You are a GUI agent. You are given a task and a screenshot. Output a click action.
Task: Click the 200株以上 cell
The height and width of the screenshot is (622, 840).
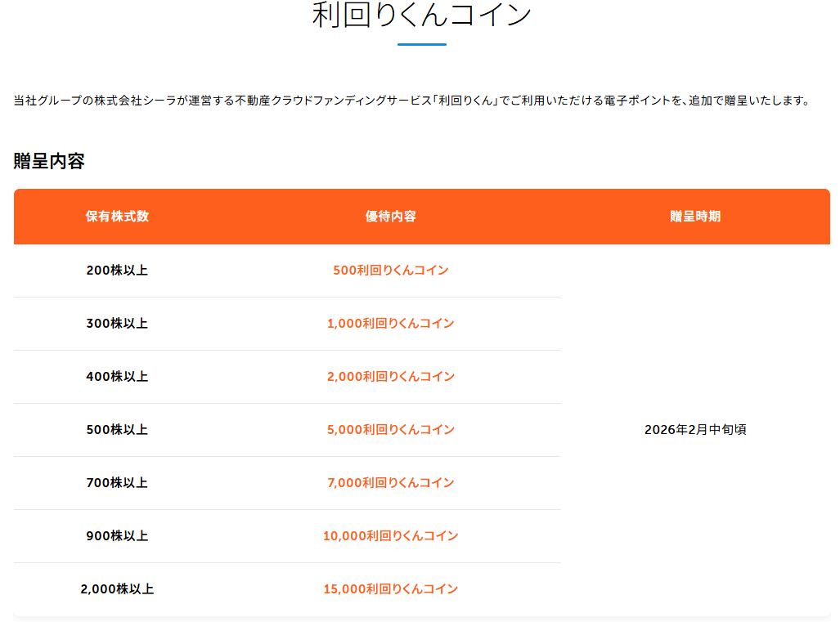[117, 271]
